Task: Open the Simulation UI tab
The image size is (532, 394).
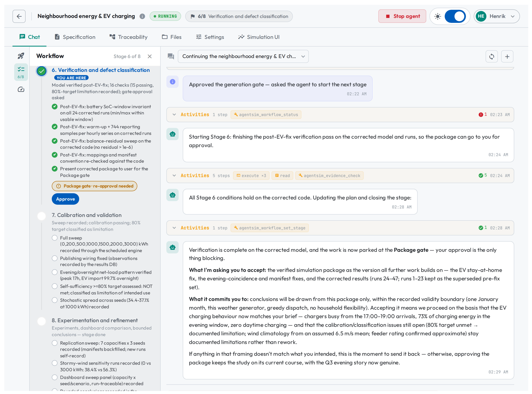Action: point(259,37)
